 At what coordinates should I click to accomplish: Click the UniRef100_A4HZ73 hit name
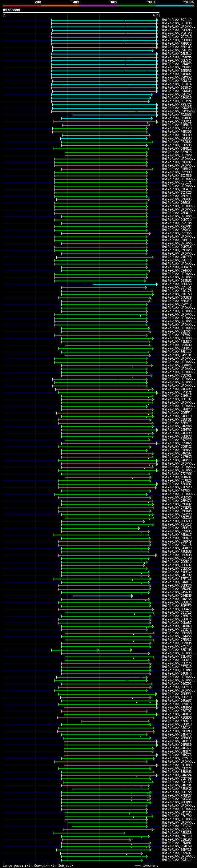coord(177,755)
